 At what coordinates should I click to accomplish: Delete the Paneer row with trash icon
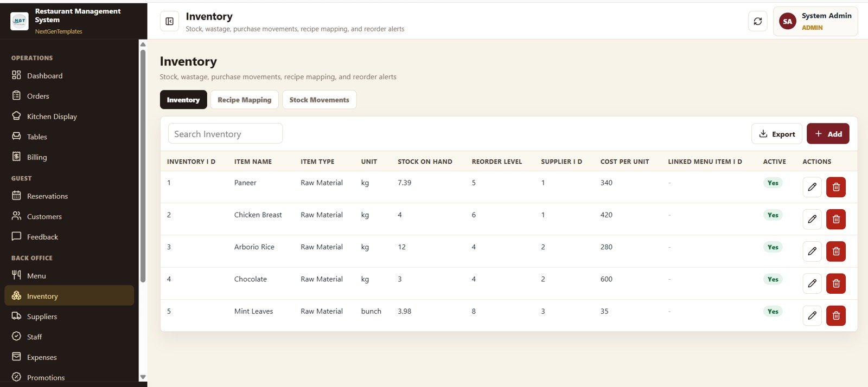pyautogui.click(x=836, y=187)
